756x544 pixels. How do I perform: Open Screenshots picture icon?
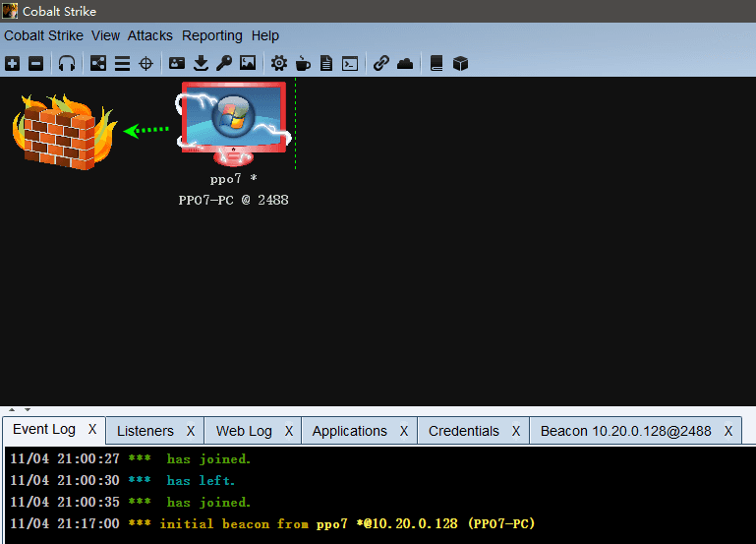click(248, 63)
